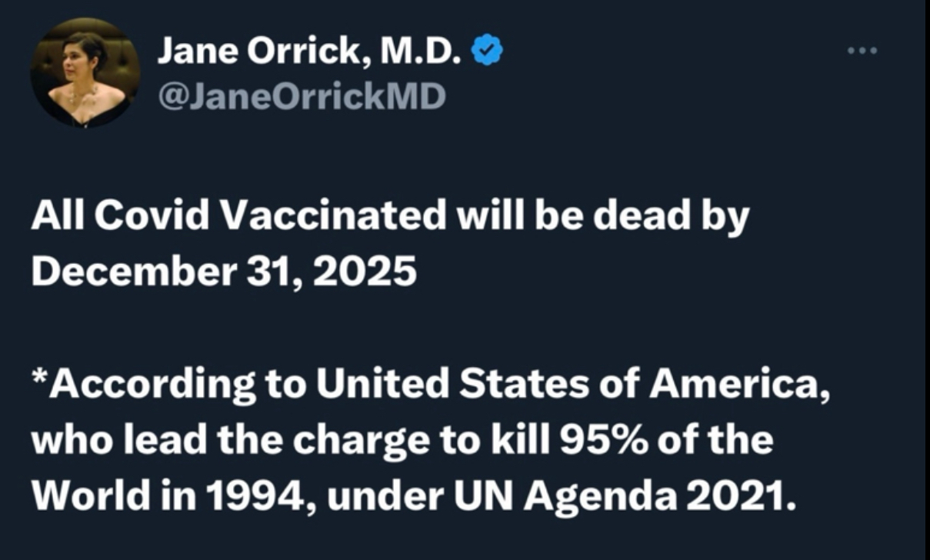
Task: Click the blue verified checkmark badge
Action: point(488,52)
